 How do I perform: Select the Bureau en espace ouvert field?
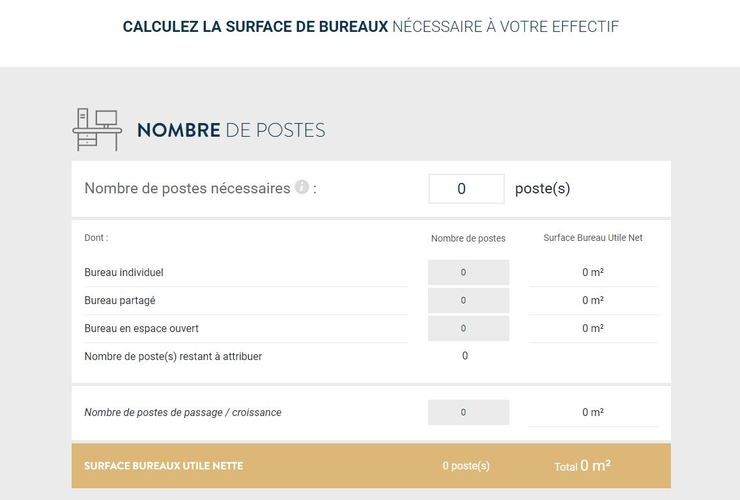tap(468, 328)
